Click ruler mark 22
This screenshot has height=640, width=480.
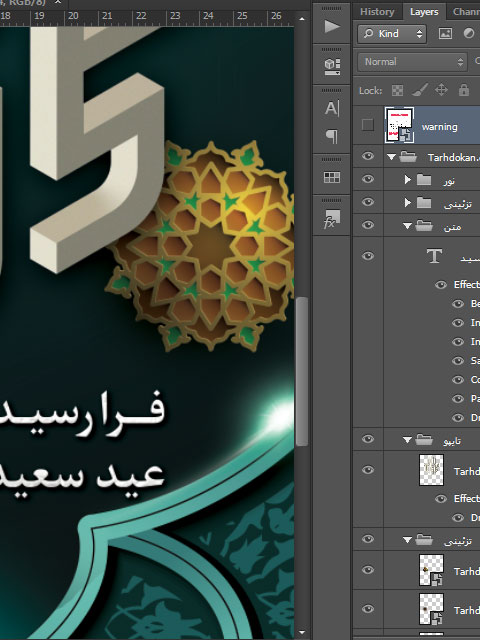tap(141, 16)
